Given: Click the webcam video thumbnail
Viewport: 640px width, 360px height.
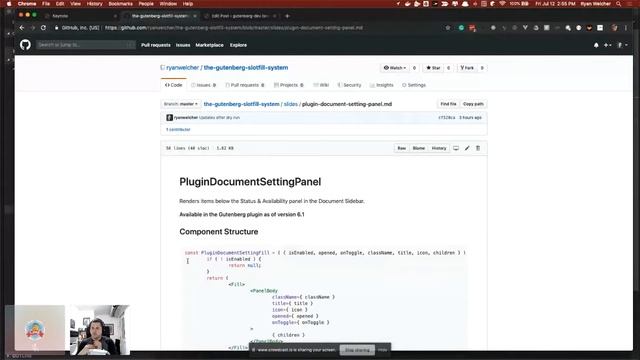Looking at the screenshot, I should click(100, 330).
